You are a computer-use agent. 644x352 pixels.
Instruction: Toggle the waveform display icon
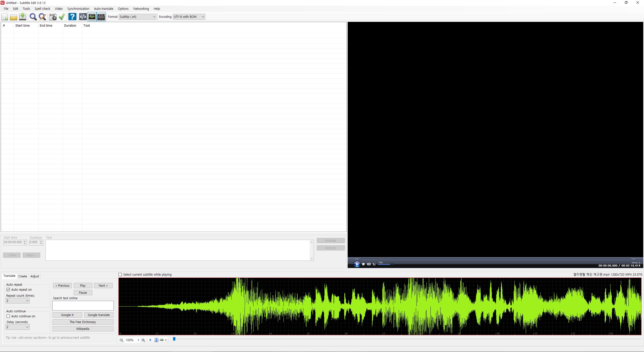tap(92, 17)
